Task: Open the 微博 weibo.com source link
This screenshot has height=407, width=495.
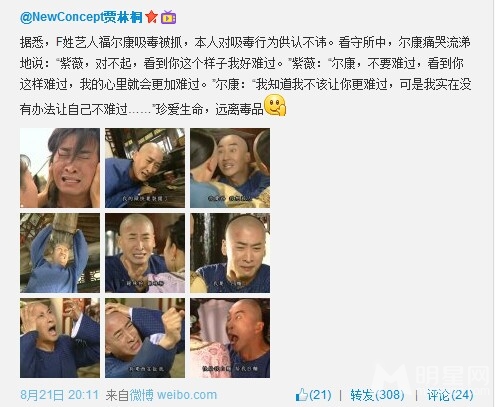Action: tap(173, 395)
